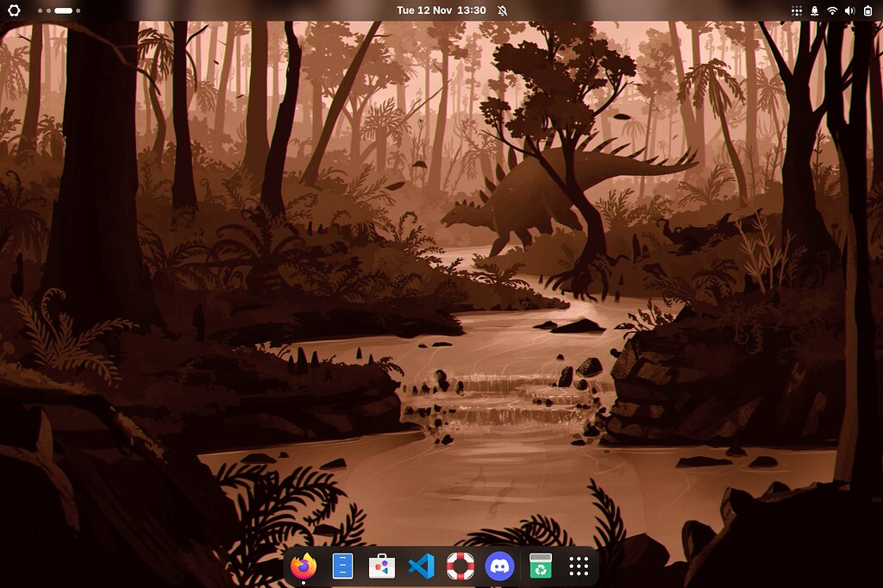Screen dimensions: 883x588
Task: Click the muted notifications bell icon
Action: [x=503, y=10]
